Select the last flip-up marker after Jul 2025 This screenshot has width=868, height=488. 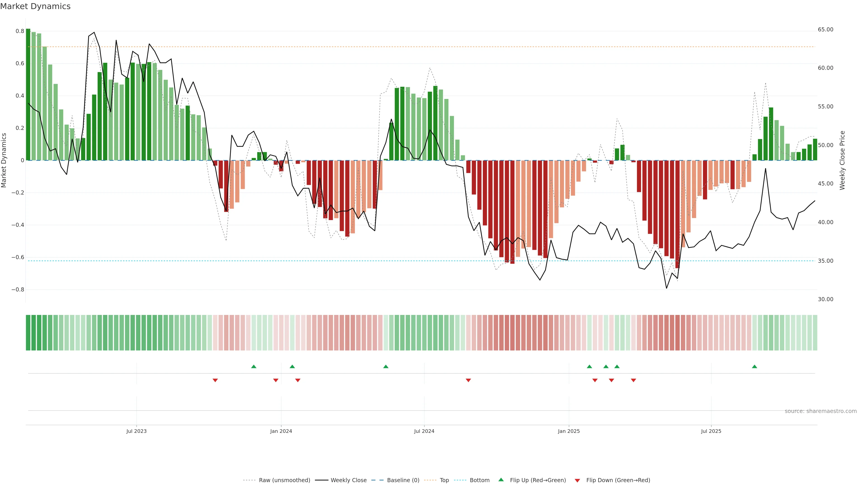click(755, 366)
